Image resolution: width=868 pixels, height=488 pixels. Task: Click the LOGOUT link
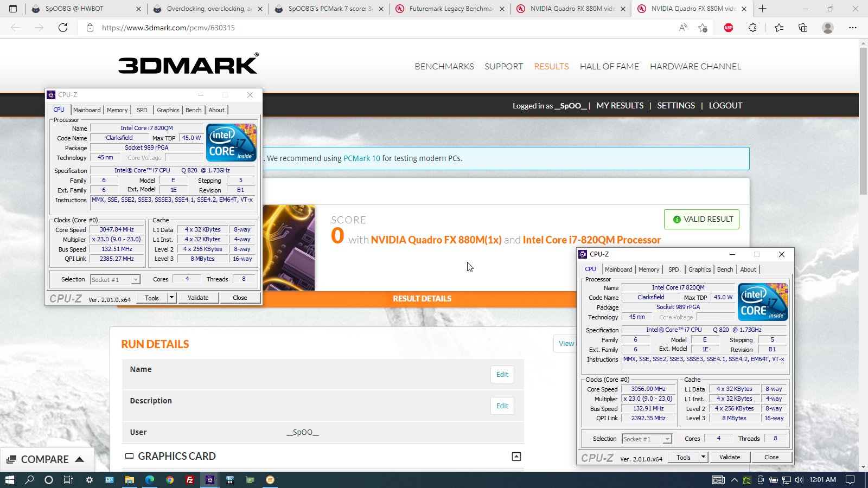tap(725, 106)
